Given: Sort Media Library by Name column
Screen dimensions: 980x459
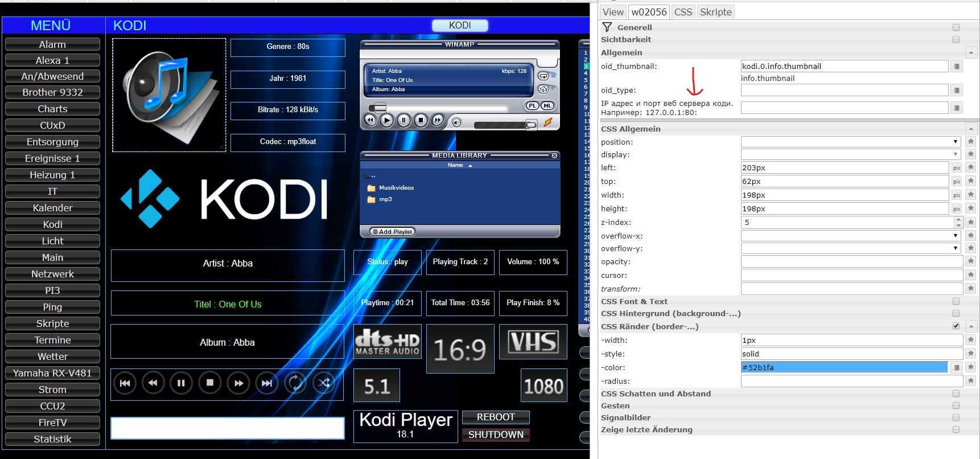Looking at the screenshot, I should (460, 165).
